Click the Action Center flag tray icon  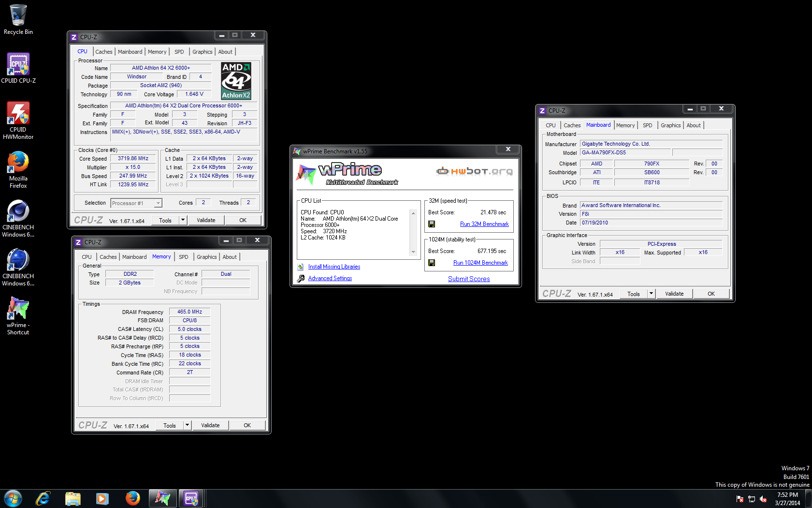coord(740,499)
